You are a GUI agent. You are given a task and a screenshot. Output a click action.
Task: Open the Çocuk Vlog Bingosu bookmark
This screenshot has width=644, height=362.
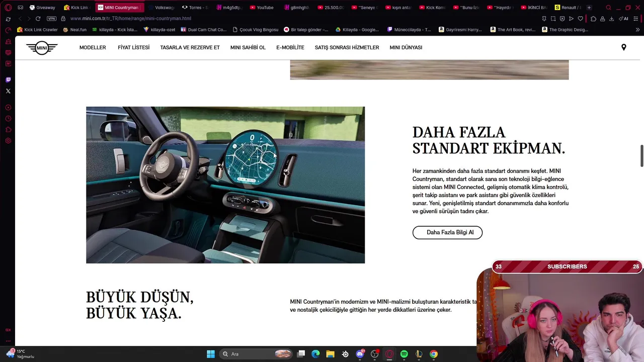click(x=256, y=30)
